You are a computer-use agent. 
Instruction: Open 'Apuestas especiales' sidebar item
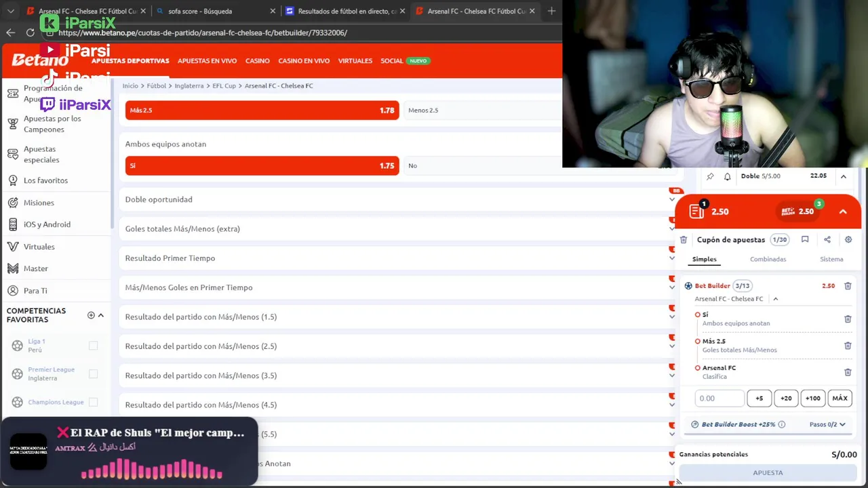[56, 155]
